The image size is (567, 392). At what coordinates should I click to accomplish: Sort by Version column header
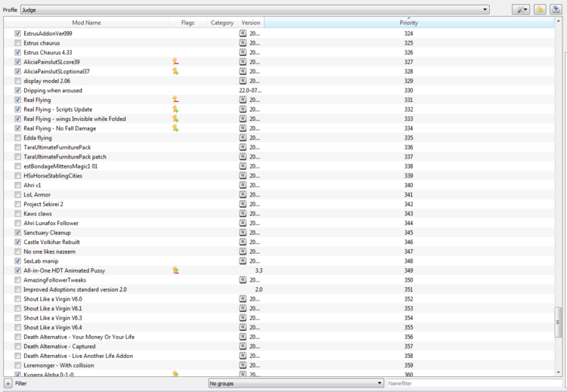[x=250, y=23]
